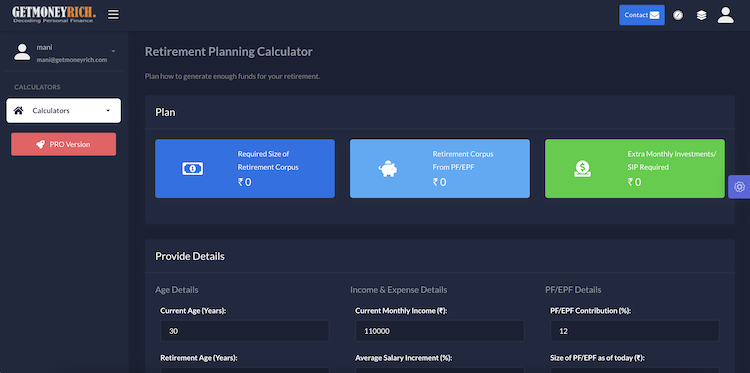Click the PRO Version button
The image size is (750, 373).
pos(63,144)
